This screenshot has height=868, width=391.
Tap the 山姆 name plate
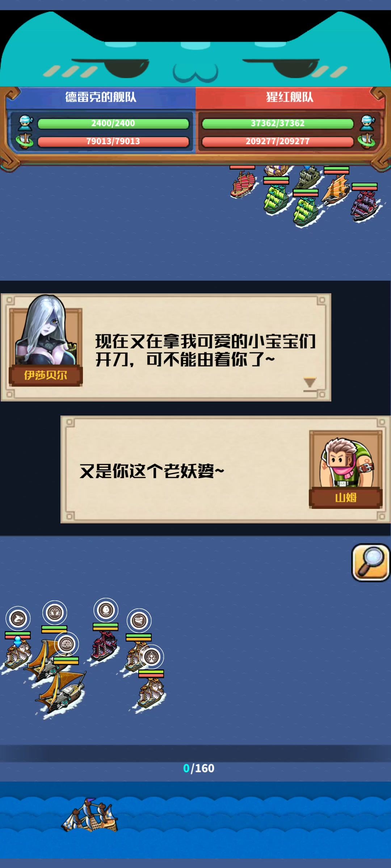click(346, 498)
